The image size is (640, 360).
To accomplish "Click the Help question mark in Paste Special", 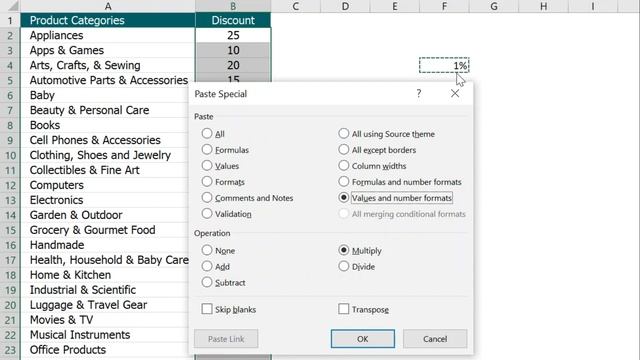I will coord(419,93).
